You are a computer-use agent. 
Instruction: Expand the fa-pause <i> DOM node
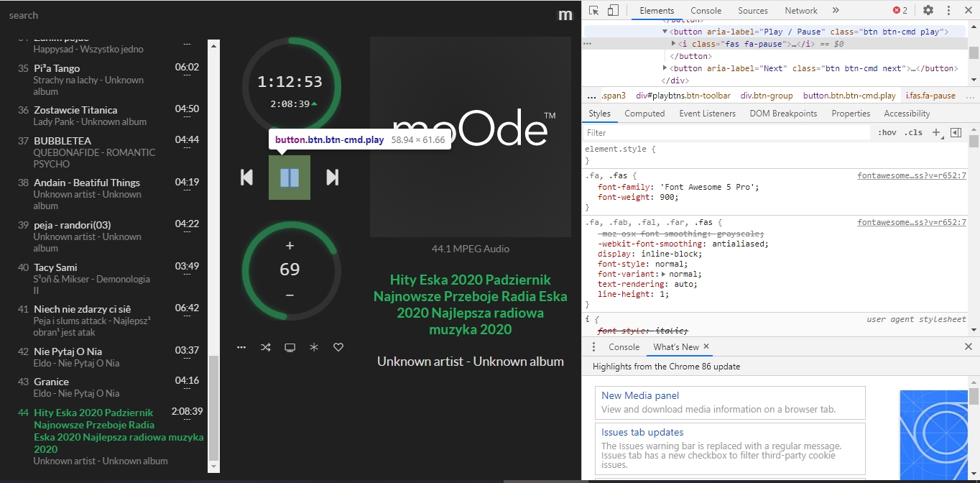pos(673,44)
